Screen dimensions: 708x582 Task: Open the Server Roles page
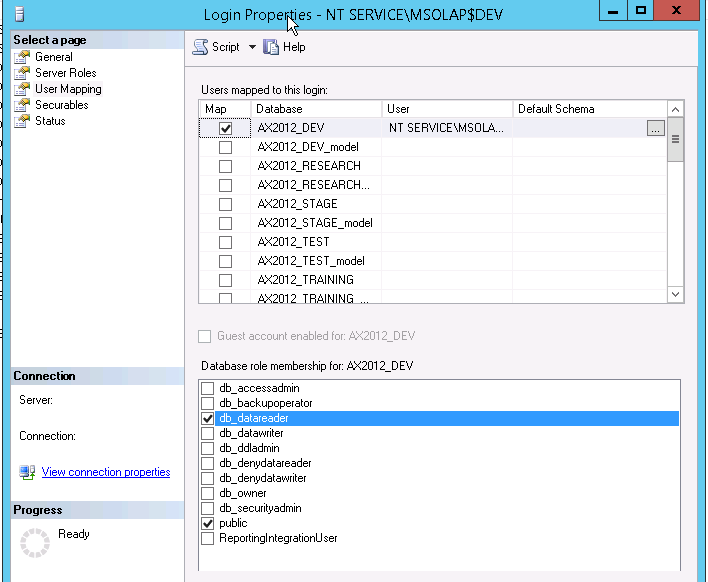66,73
